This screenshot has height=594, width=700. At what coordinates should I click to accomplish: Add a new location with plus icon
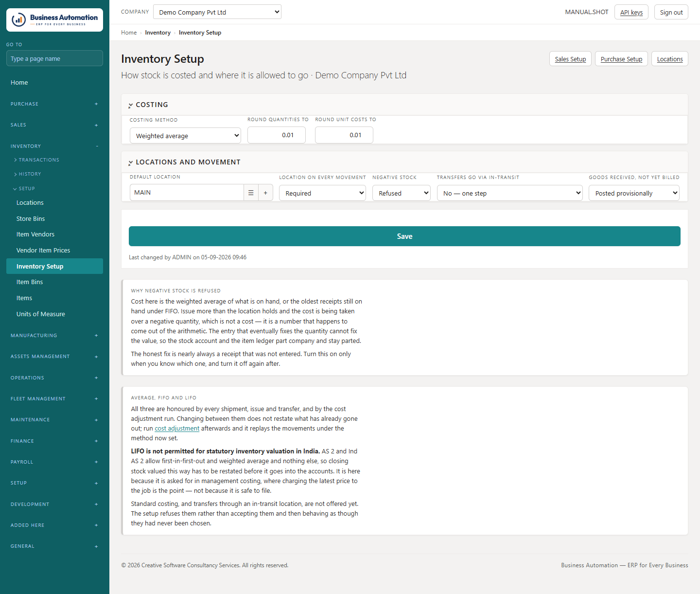tap(265, 193)
